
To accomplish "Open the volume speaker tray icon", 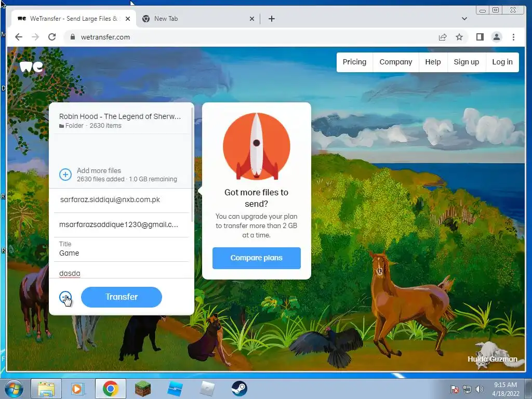I will [480, 389].
